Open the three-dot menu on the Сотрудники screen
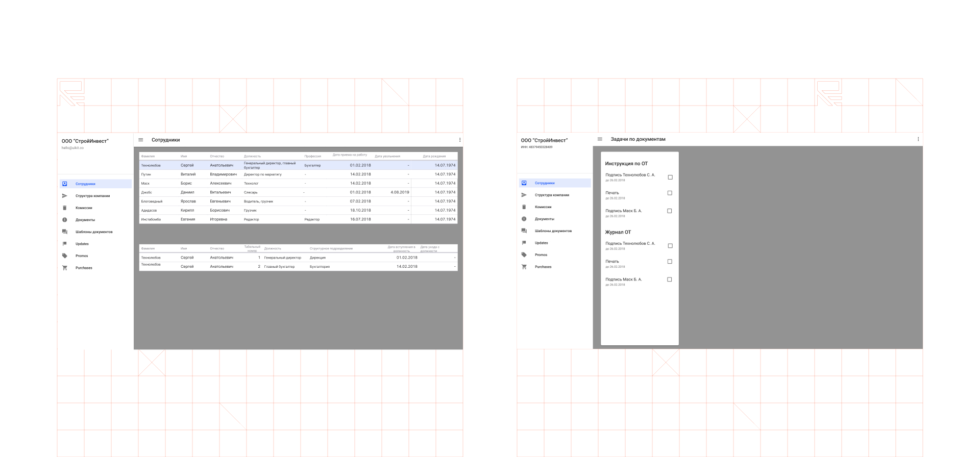 pyautogui.click(x=460, y=140)
